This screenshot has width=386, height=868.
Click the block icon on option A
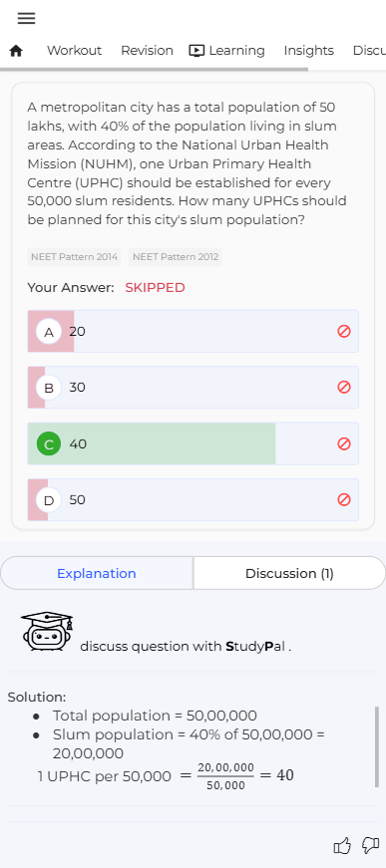[x=344, y=331]
